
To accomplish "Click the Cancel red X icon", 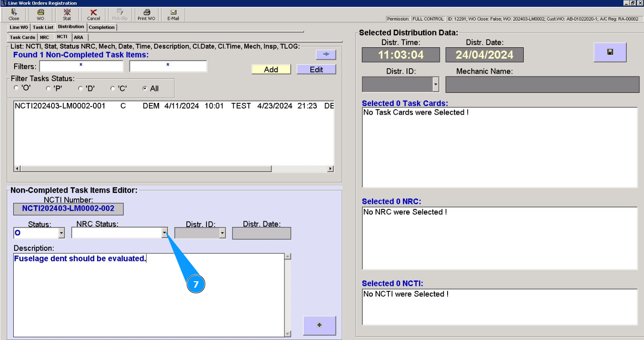I will point(93,15).
